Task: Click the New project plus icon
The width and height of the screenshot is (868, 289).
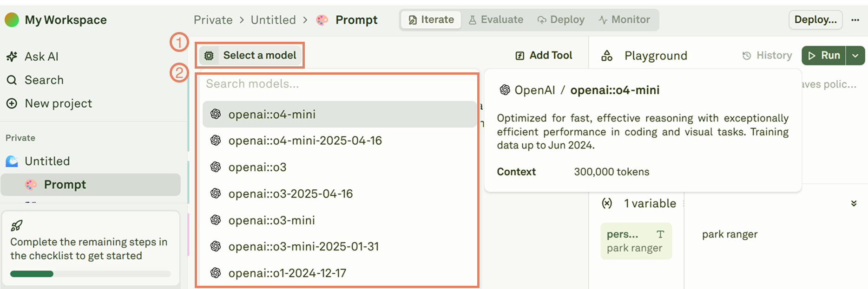Action: click(x=12, y=103)
